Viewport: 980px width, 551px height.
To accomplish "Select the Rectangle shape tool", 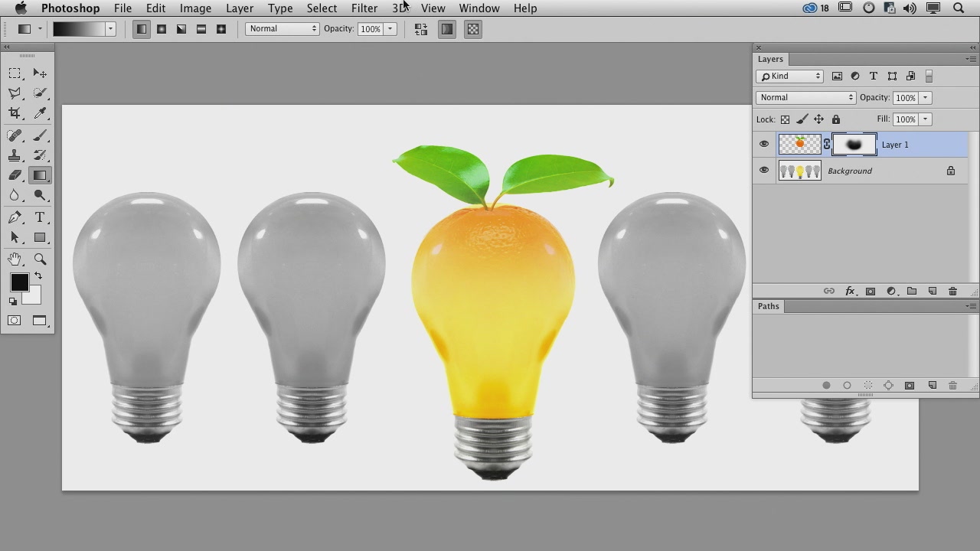I will tap(40, 238).
